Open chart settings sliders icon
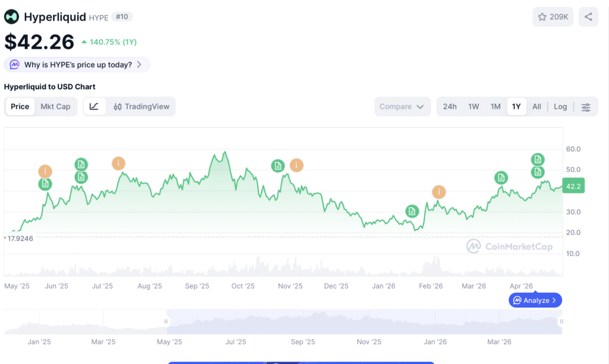Screen dimensions: 609x364 click(586, 107)
